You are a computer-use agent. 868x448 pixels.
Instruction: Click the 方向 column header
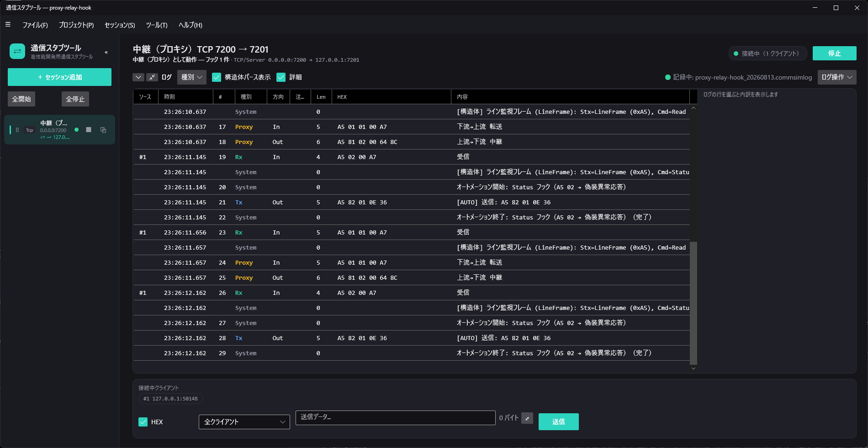click(x=278, y=97)
